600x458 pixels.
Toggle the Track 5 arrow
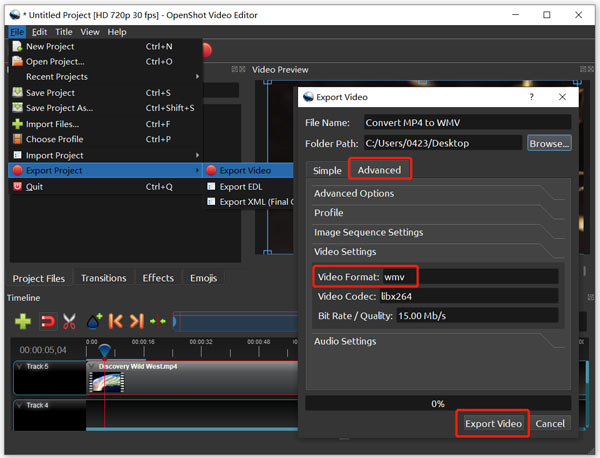(x=20, y=366)
